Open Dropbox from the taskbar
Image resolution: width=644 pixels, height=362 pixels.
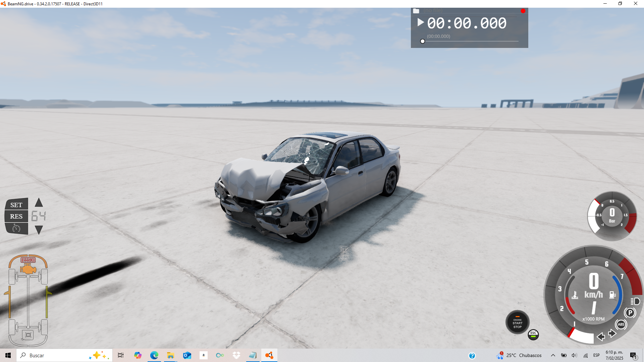click(x=236, y=355)
